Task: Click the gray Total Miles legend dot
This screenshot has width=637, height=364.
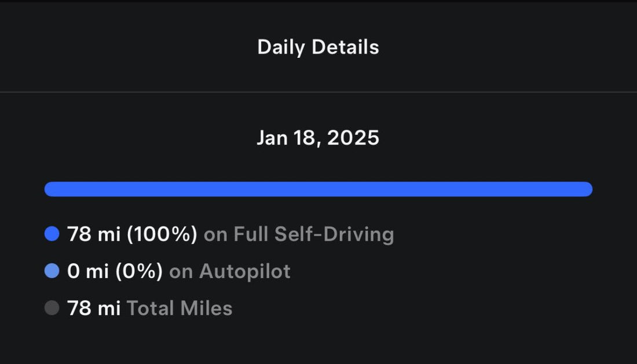Action: pos(52,308)
